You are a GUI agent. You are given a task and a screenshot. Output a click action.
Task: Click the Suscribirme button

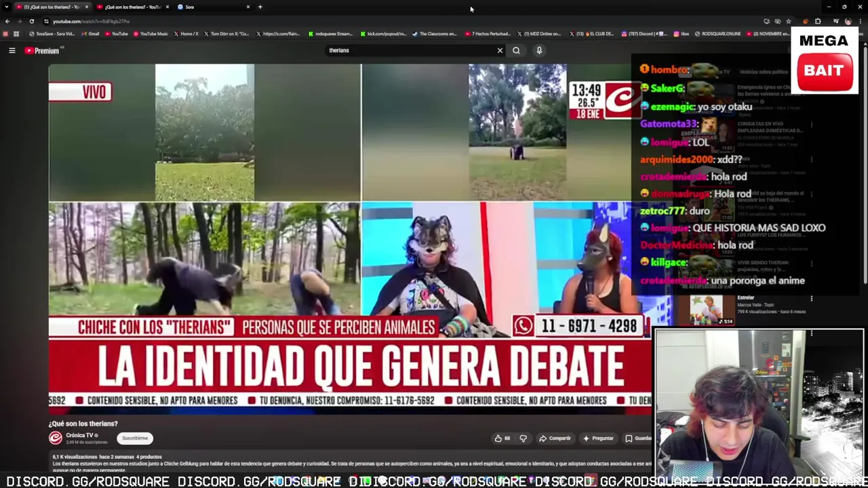pos(134,438)
